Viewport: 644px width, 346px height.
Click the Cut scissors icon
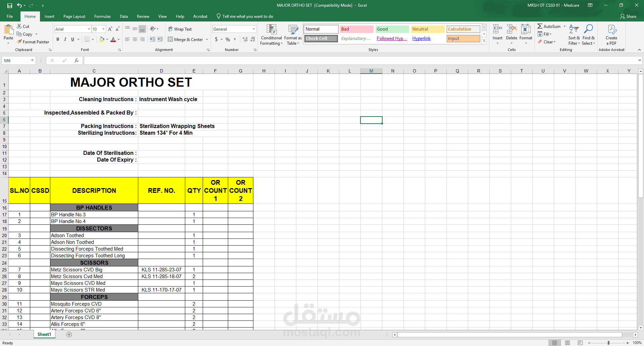(x=19, y=26)
